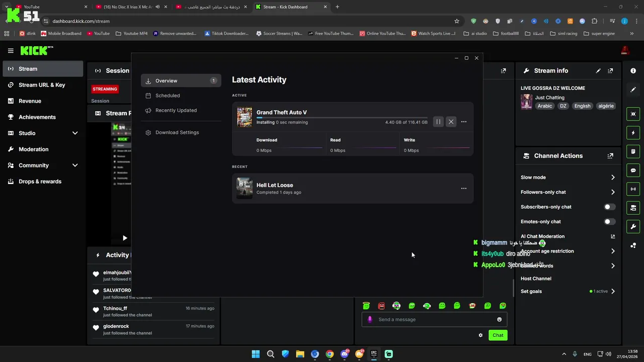Viewport: 644px width, 362px height.
Task: Pause the Grand Theft Auto V installation
Action: (438, 122)
